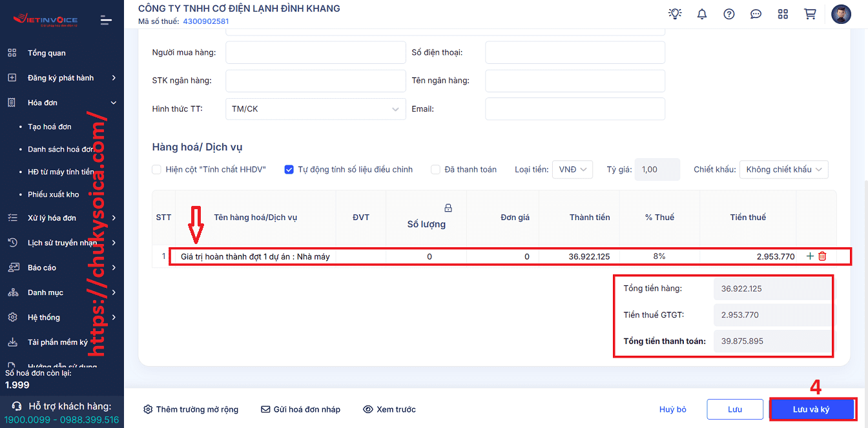Click the Tổng tiền hàng value field
The height and width of the screenshot is (428, 868).
tap(772, 289)
